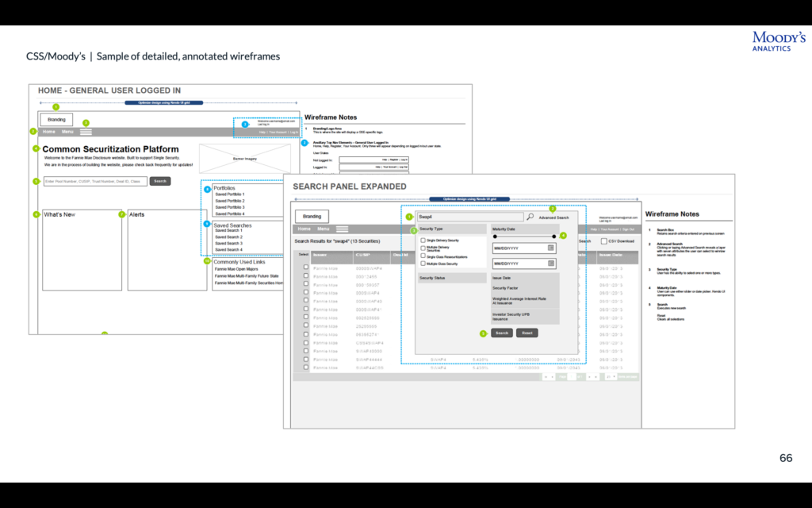This screenshot has height=508, width=812.
Task: Open Fannie Mae Multi-Family Future State link
Action: tap(247, 276)
